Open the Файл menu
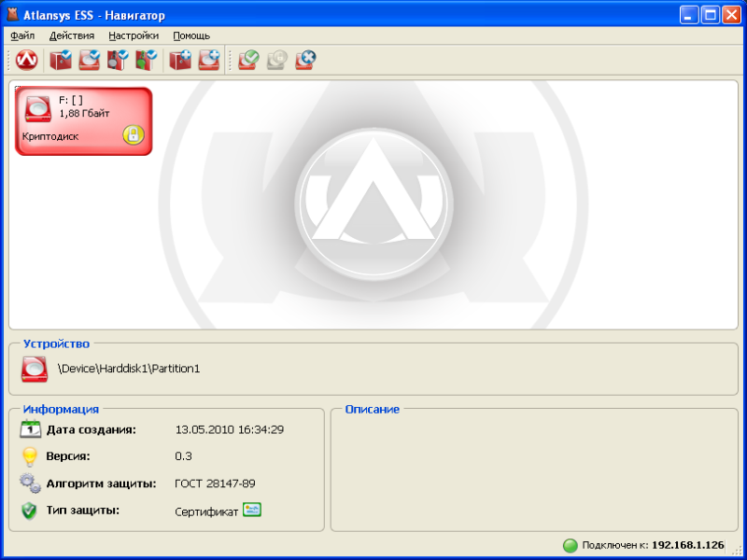Image resolution: width=747 pixels, height=560 pixels. (22, 35)
